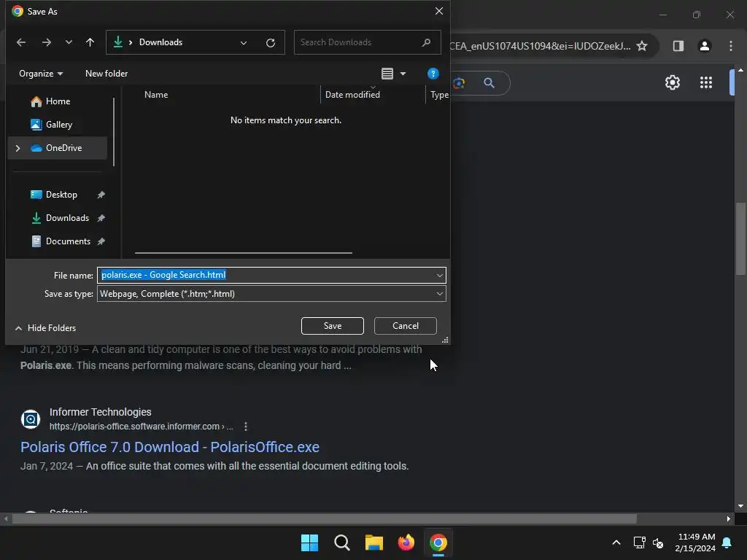Create a New folder

pos(107,74)
